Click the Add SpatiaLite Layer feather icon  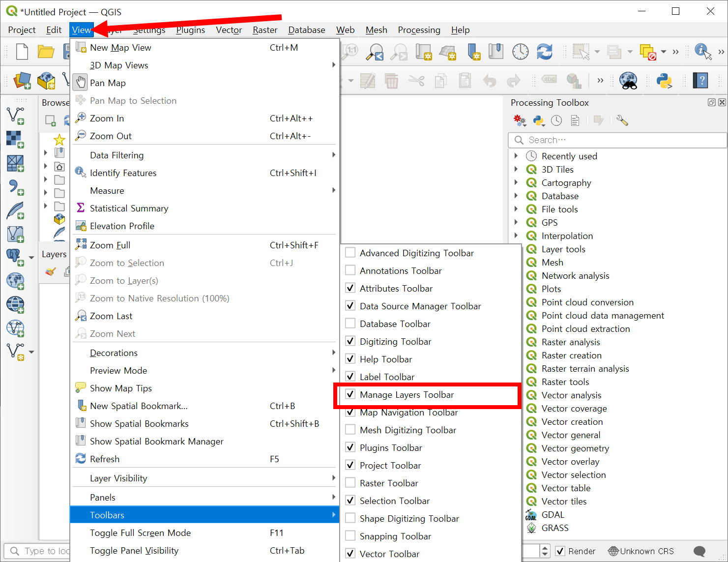tap(15, 210)
